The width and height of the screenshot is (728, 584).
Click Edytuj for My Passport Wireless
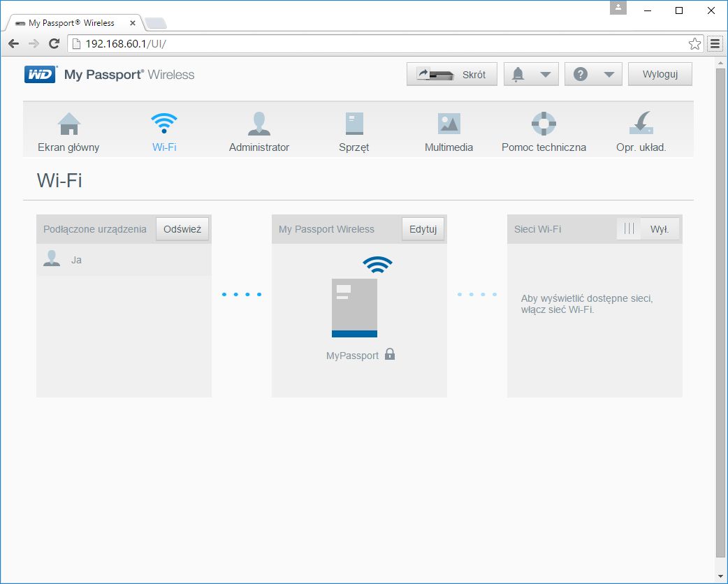423,229
